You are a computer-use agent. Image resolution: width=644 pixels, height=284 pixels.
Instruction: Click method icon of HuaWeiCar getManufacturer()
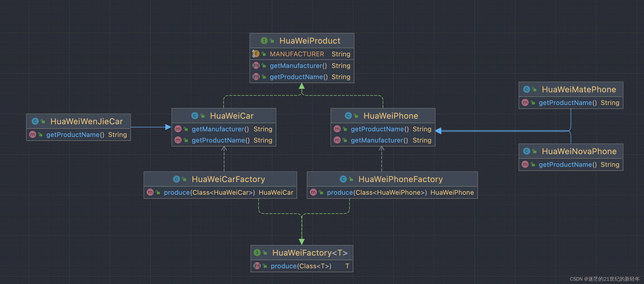pos(178,129)
